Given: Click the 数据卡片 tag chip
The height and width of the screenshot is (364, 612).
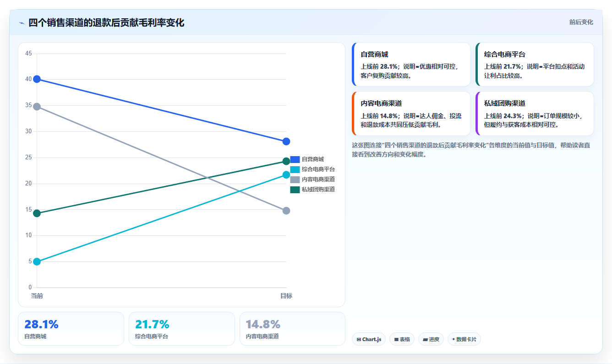Looking at the screenshot, I should 464,339.
